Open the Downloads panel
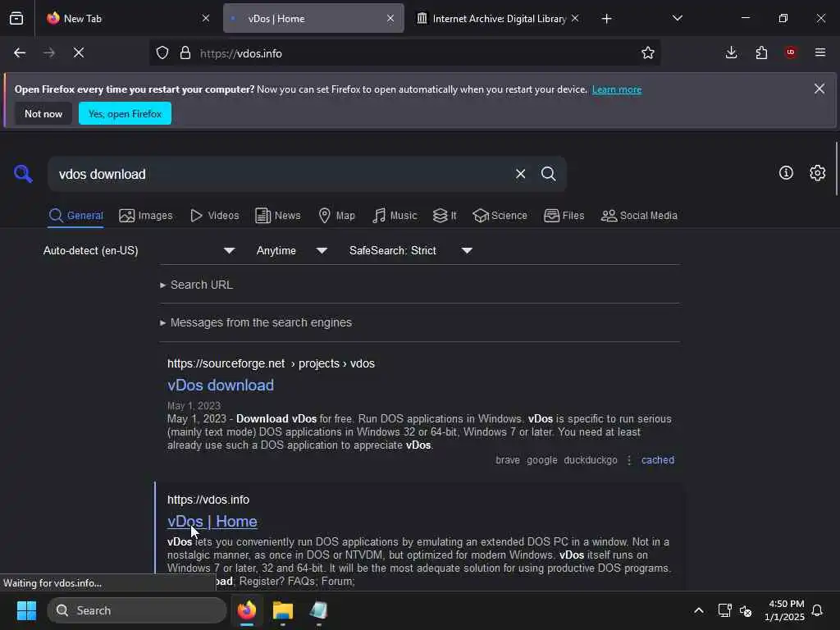 (731, 52)
